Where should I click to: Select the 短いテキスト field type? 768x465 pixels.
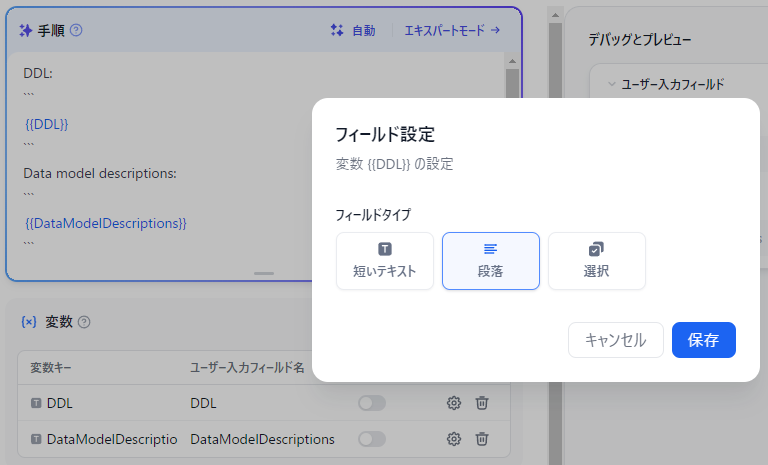pos(384,261)
